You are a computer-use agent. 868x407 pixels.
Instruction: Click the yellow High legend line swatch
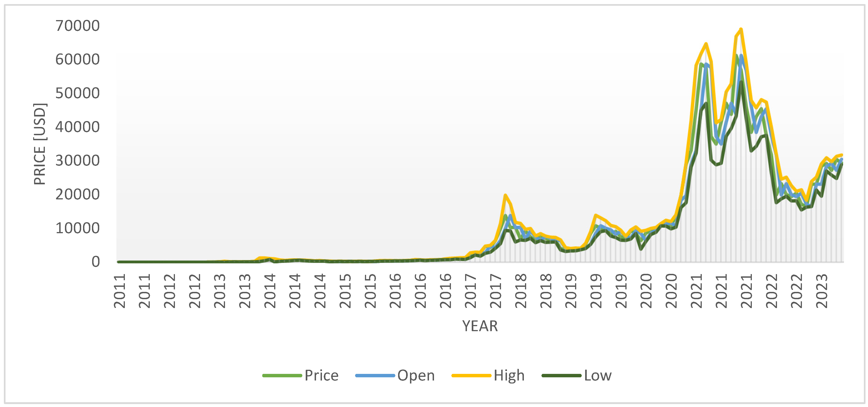(472, 375)
